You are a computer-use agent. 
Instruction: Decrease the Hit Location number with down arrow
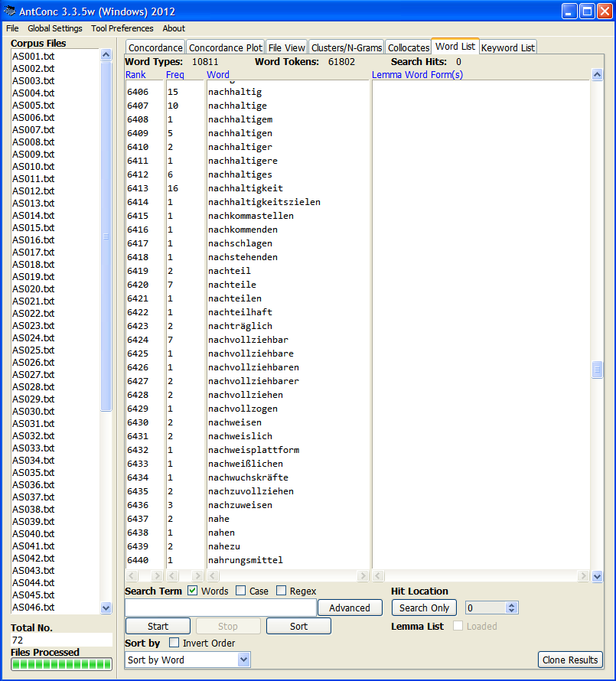512,611
